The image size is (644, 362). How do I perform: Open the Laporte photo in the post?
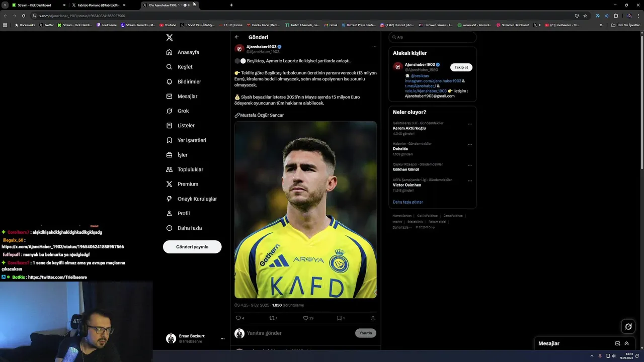(305, 210)
